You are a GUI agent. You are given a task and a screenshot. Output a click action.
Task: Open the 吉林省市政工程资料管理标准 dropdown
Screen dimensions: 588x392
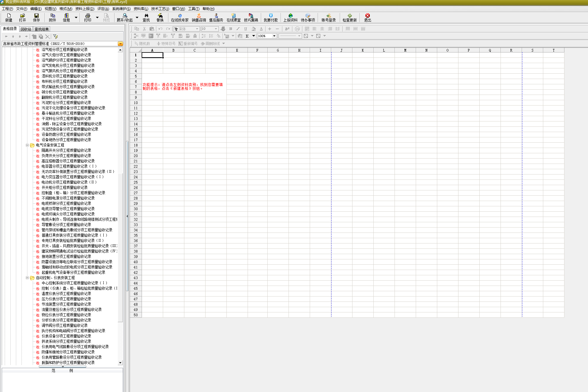click(120, 44)
